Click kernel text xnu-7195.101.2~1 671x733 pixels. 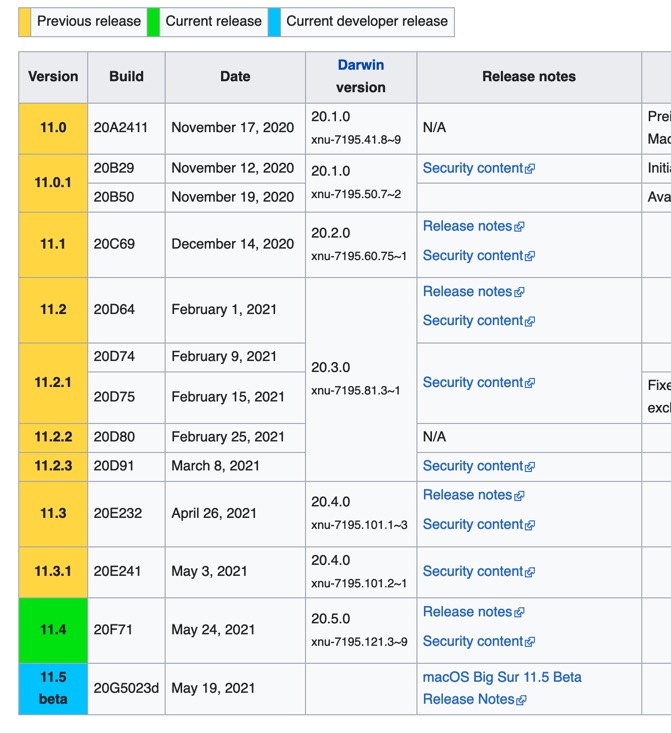(x=359, y=583)
